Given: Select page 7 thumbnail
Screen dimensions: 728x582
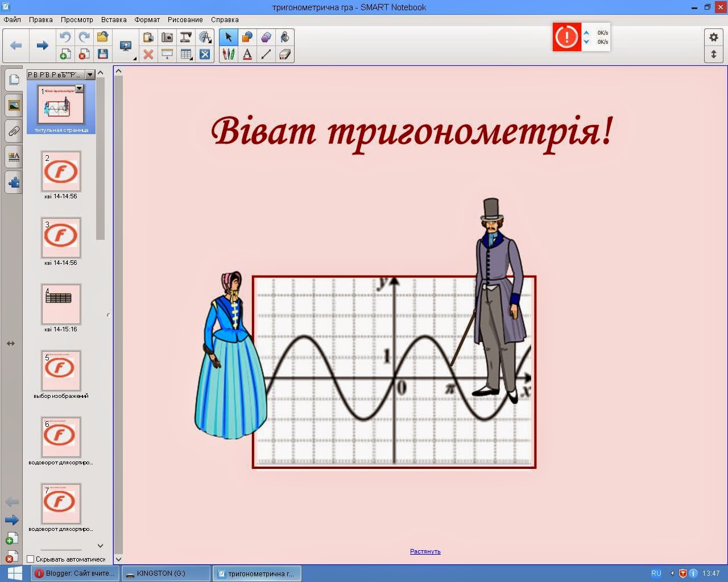Looking at the screenshot, I should 61,504.
